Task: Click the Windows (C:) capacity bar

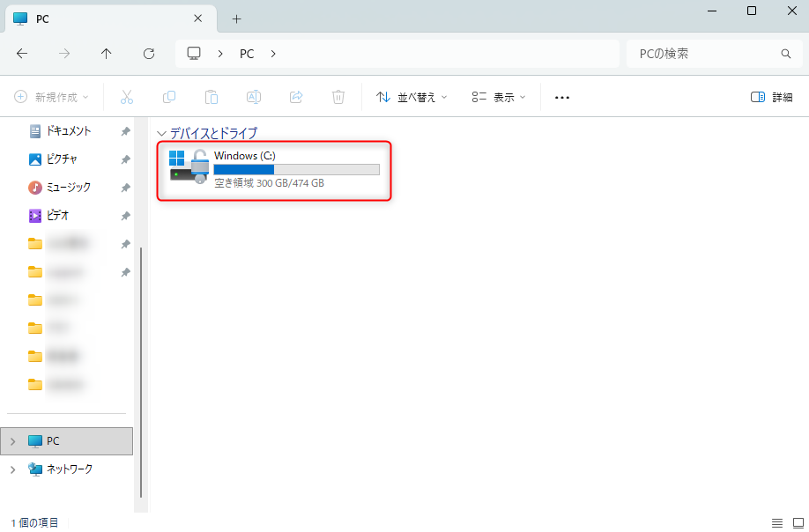Action: tap(295, 169)
